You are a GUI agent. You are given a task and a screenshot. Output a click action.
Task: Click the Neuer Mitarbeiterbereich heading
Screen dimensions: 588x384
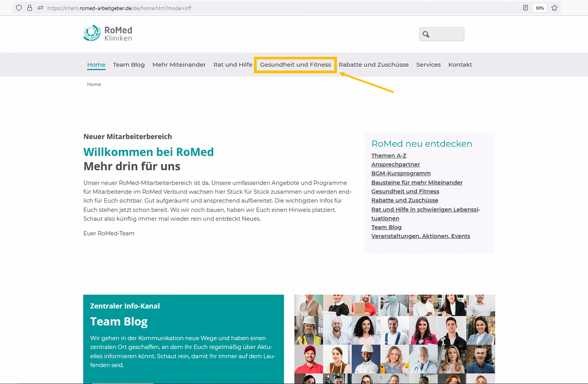point(128,137)
